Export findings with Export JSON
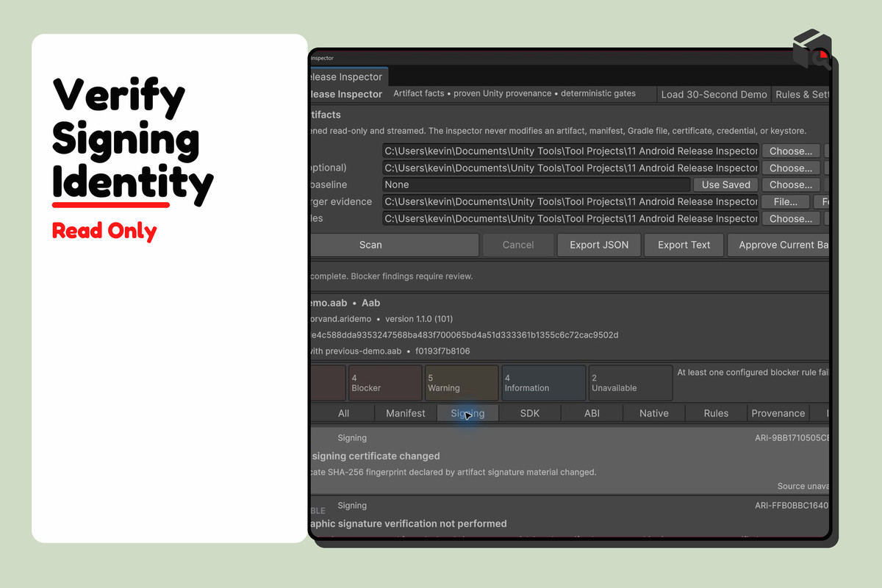 point(599,245)
